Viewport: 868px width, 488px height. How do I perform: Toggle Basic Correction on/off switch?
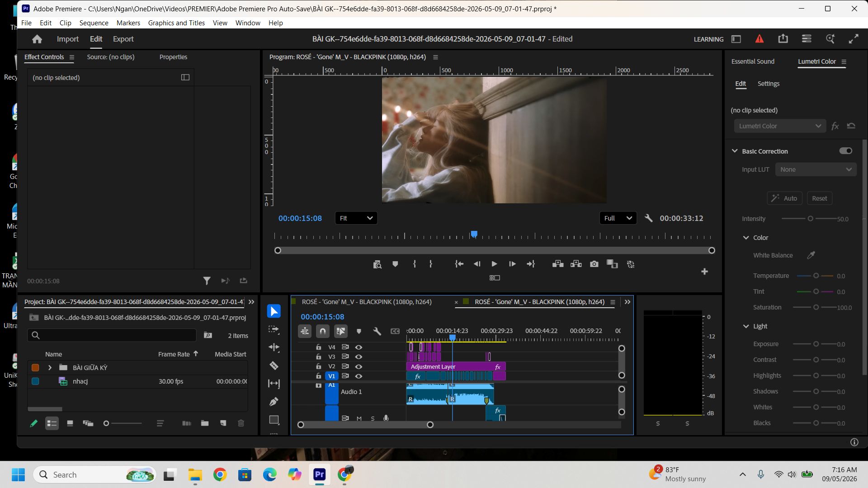point(846,151)
